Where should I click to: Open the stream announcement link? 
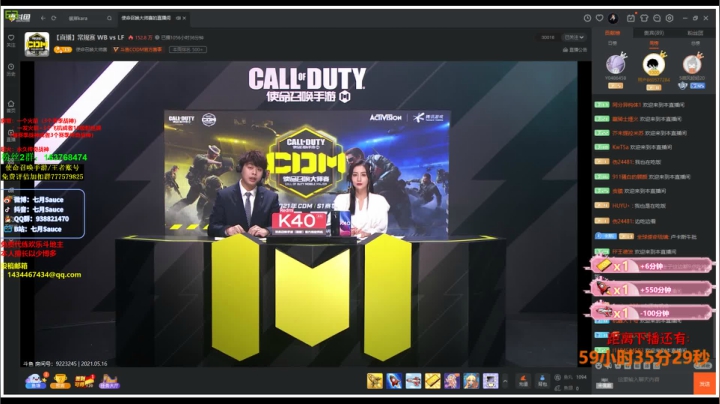575,50
